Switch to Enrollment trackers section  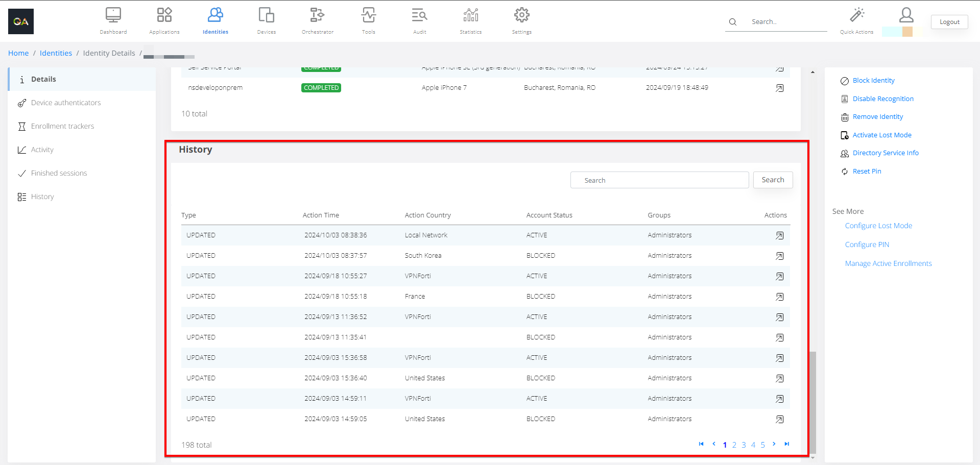[x=62, y=126]
